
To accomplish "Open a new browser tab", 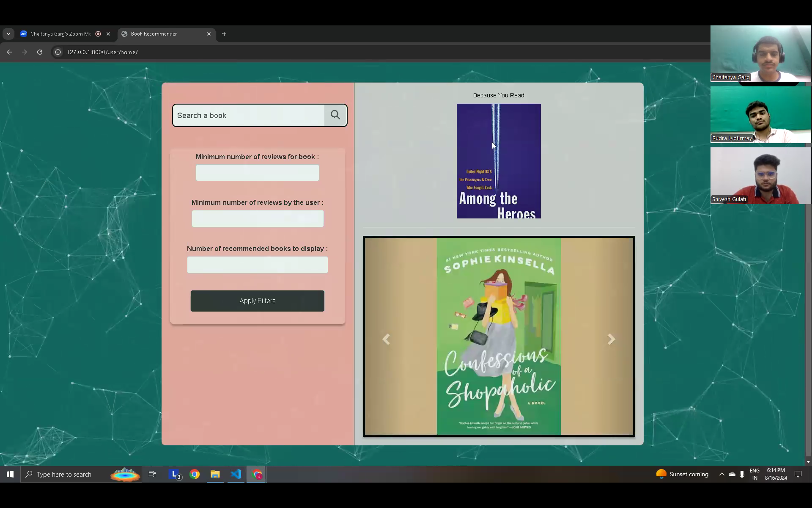I will tap(224, 34).
